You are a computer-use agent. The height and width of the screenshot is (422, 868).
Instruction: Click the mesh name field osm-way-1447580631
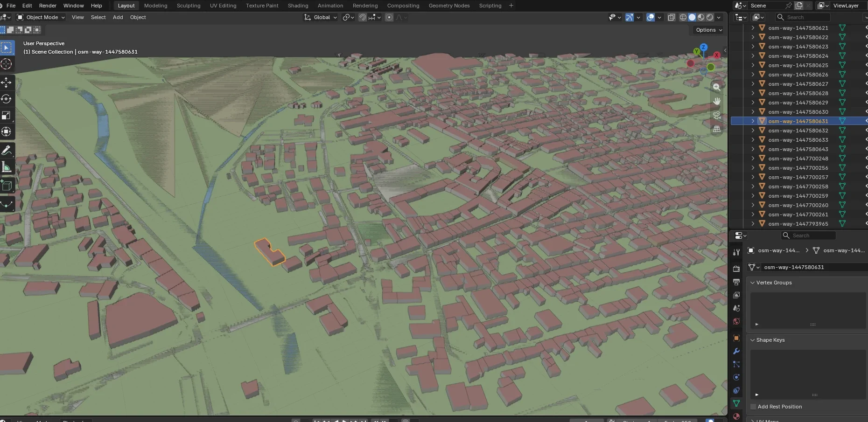[x=814, y=267]
